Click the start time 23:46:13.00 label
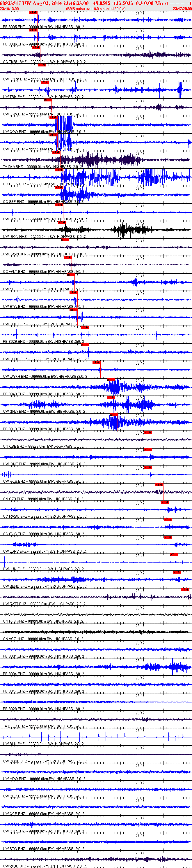The width and height of the screenshot is (192, 868). [9, 8]
